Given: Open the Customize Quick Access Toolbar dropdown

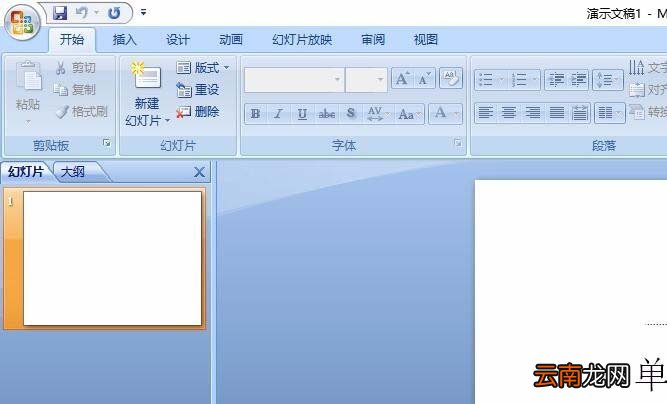Looking at the screenshot, I should (x=143, y=12).
